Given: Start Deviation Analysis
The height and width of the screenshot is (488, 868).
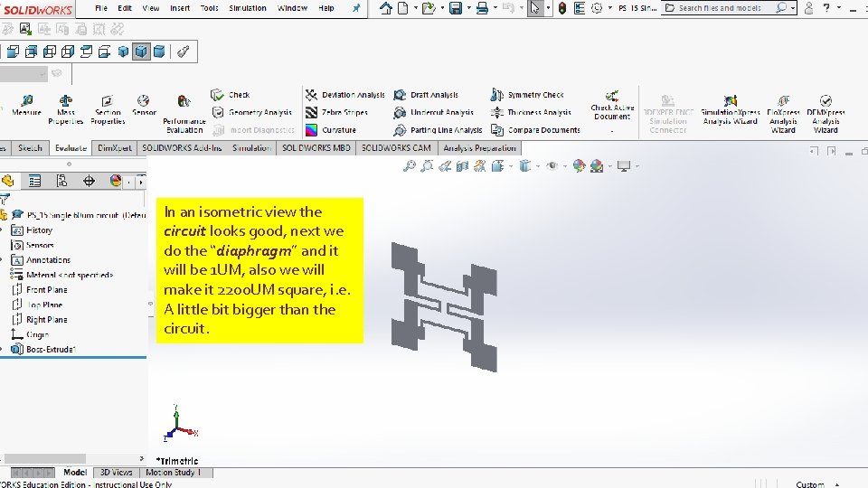Looking at the screenshot, I should [344, 95].
